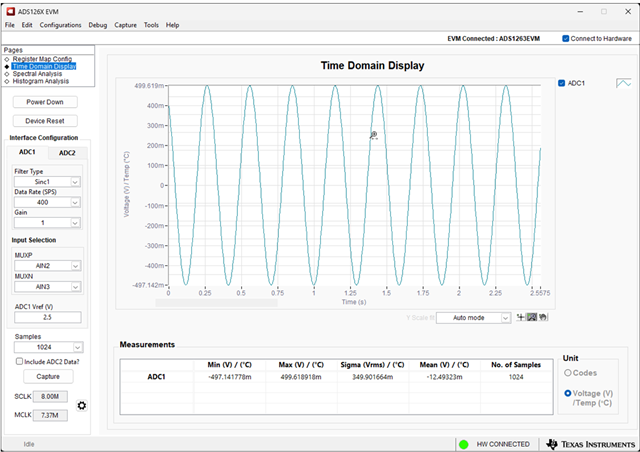Click the ADC1 Vref (V) input field

pos(48,317)
